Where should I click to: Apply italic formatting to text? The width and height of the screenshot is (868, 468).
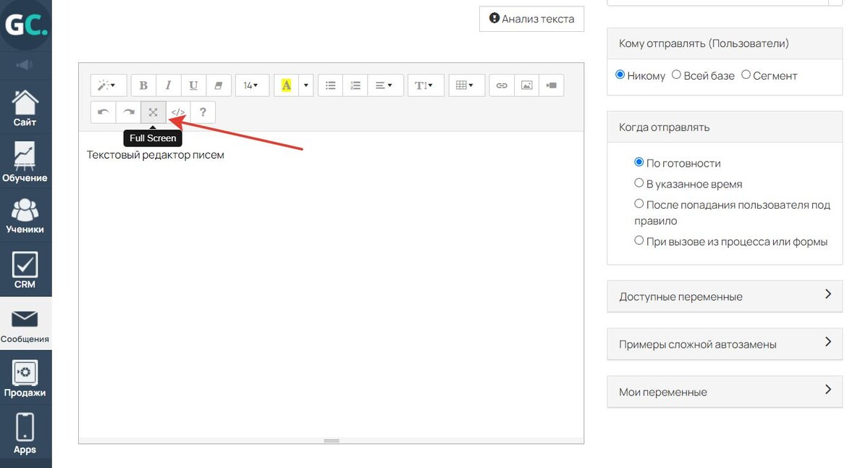pyautogui.click(x=169, y=85)
